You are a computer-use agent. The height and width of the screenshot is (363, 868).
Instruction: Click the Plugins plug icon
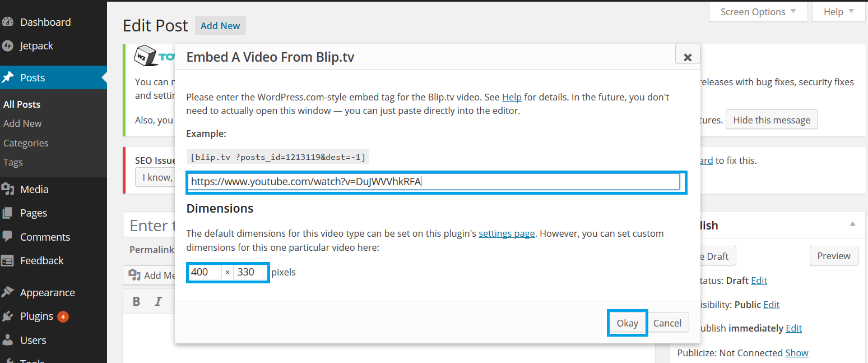[8, 316]
